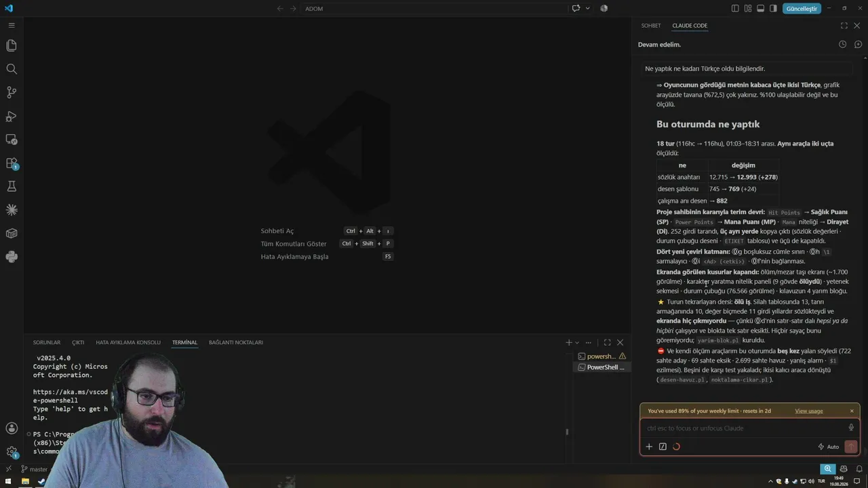Click Hata Ayıklamaya Başla shortcut text
The width and height of the screenshot is (868, 488).
(x=294, y=257)
